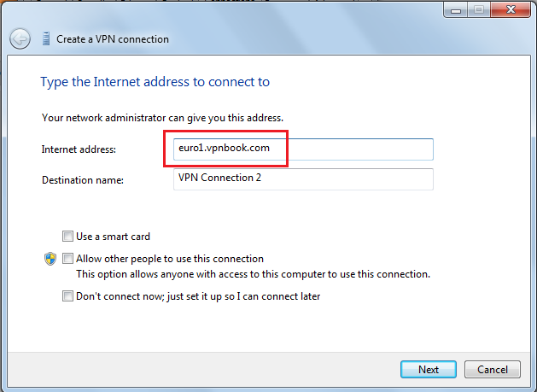
Task: Enable the Use a smart card checkbox
Action: 67,236
